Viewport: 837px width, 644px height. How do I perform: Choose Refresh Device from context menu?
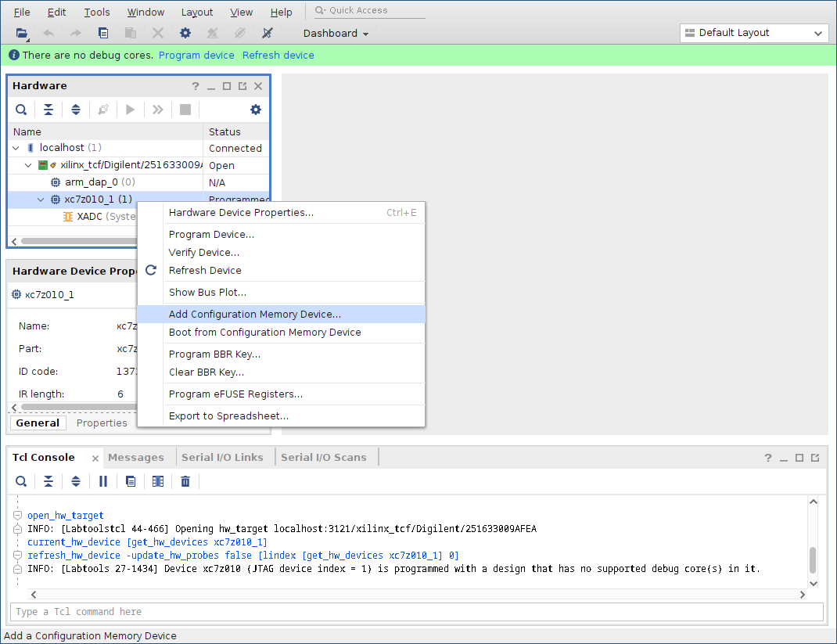coord(282,271)
